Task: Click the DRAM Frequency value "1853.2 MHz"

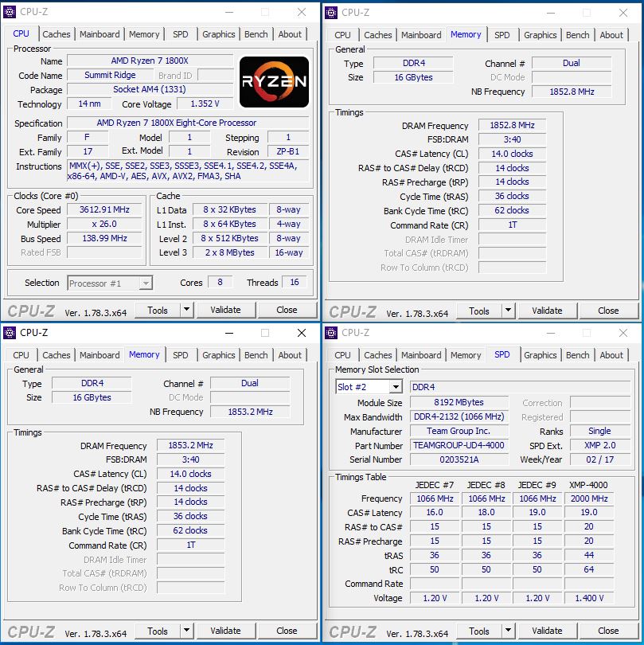Action: coord(190,445)
